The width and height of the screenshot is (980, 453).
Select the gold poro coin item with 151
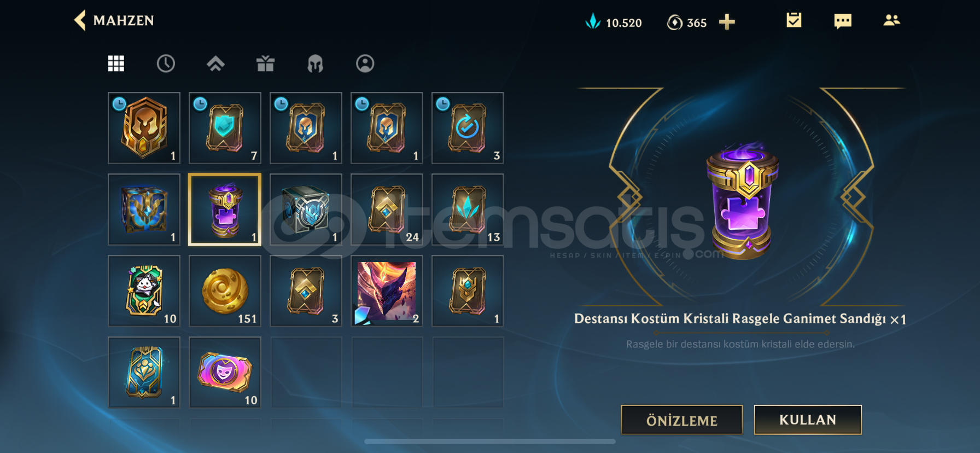(x=225, y=291)
